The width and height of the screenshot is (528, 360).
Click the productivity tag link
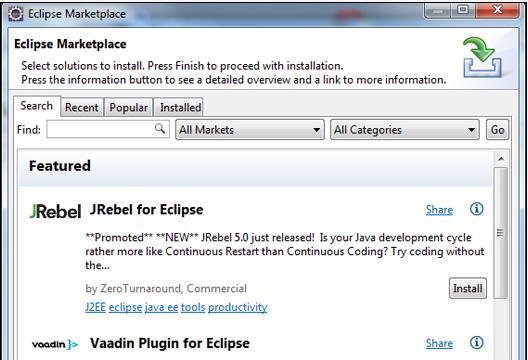(238, 307)
